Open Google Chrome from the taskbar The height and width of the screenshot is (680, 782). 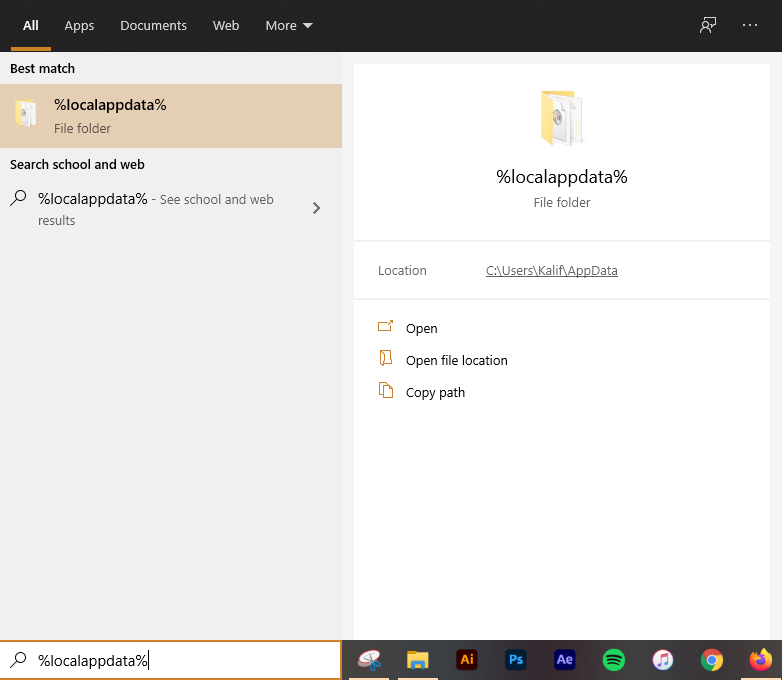click(x=712, y=660)
